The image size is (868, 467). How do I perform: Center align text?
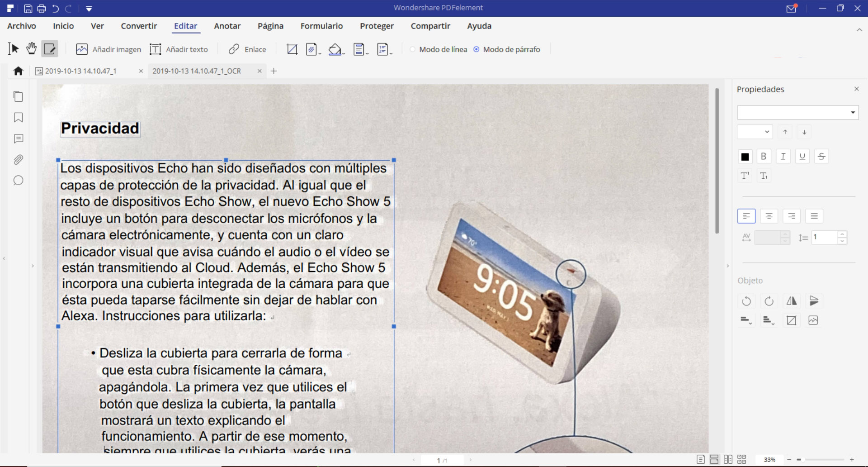coord(769,216)
